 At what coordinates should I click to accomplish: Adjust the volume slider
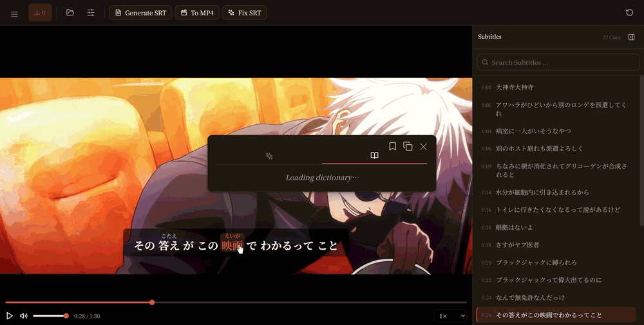50,316
